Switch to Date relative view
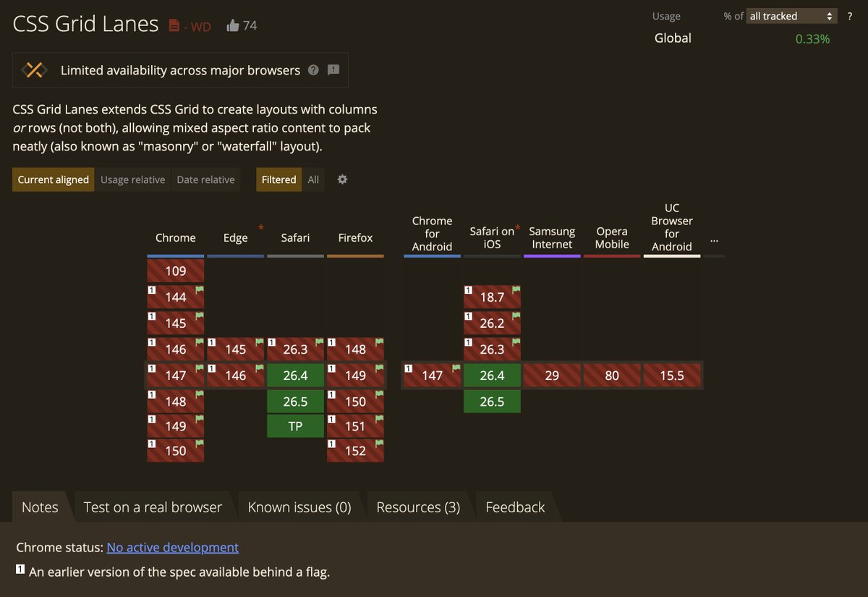 click(206, 179)
